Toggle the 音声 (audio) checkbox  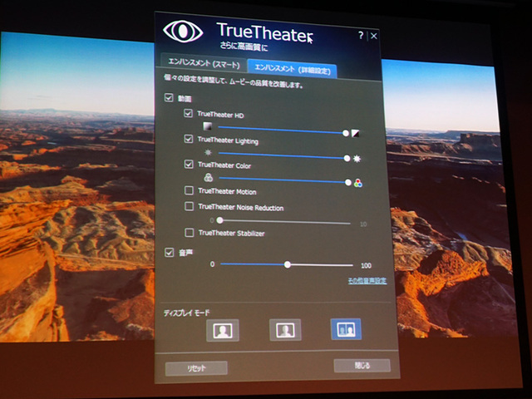[x=170, y=253]
